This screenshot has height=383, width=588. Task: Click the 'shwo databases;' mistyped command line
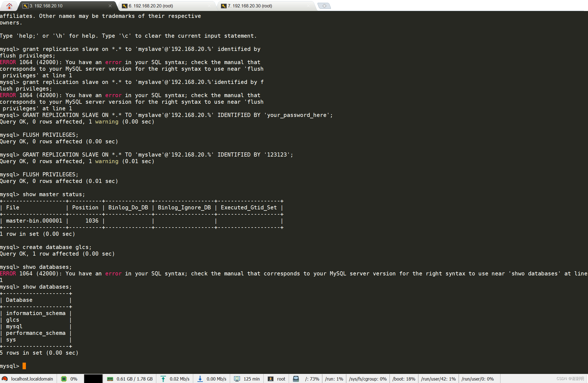pos(47,267)
